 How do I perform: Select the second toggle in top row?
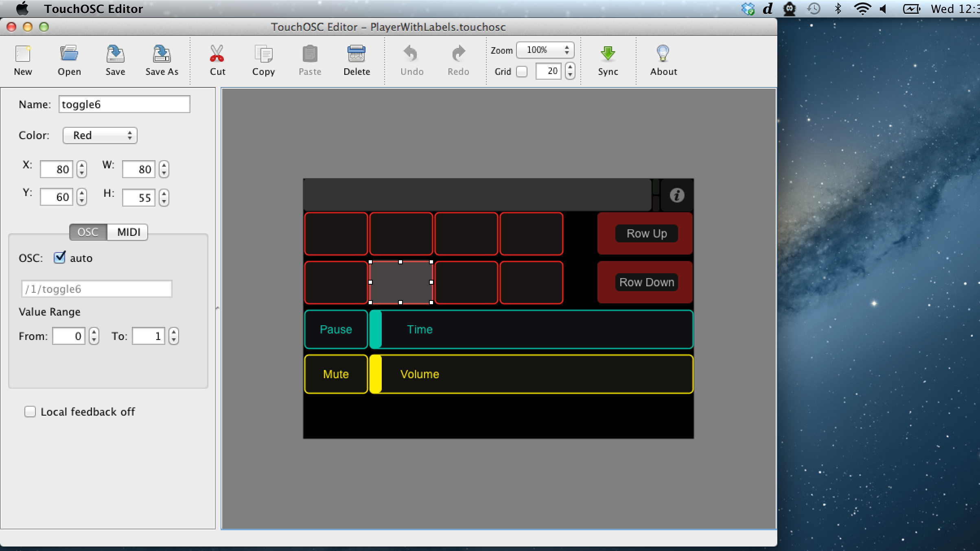click(x=401, y=234)
